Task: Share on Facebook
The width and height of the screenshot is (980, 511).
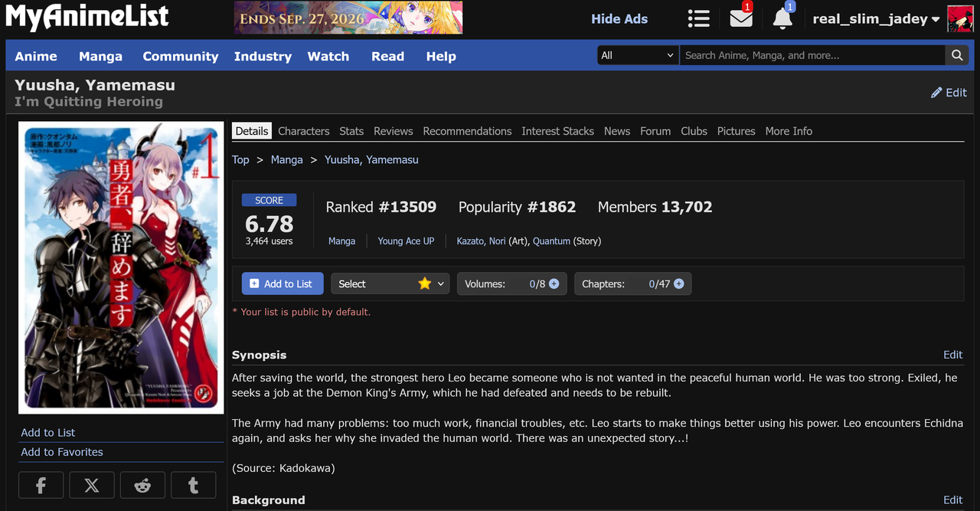Action: point(41,486)
